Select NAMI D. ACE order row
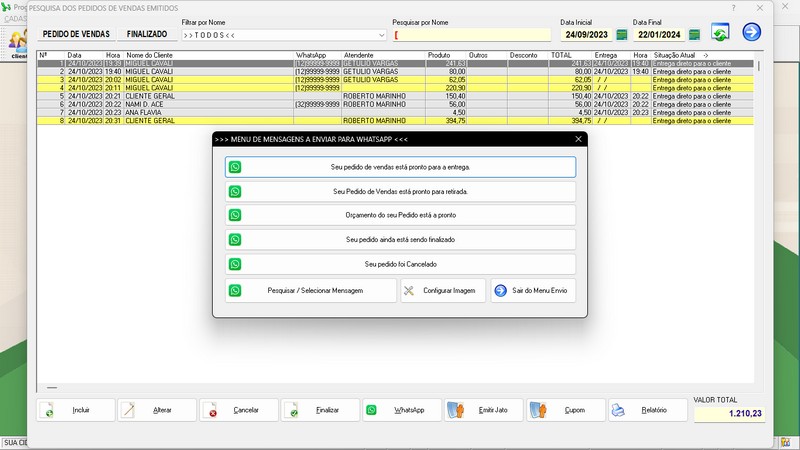Image resolution: width=800 pixels, height=450 pixels. click(395, 104)
